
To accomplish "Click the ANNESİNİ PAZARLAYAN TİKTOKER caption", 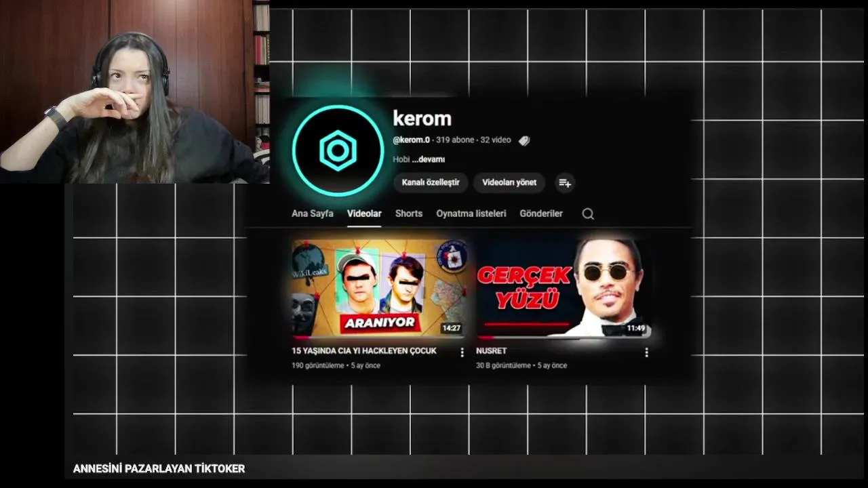I will 159,468.
